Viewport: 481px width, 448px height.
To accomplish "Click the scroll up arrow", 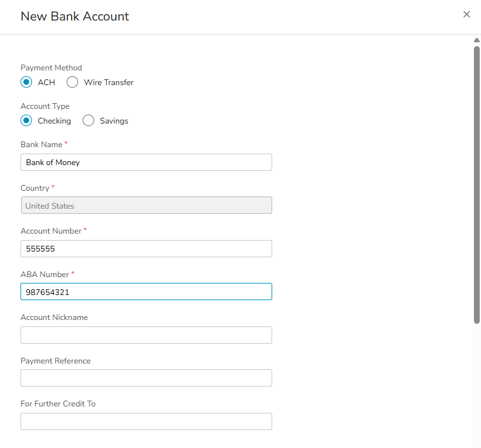I will [x=477, y=40].
